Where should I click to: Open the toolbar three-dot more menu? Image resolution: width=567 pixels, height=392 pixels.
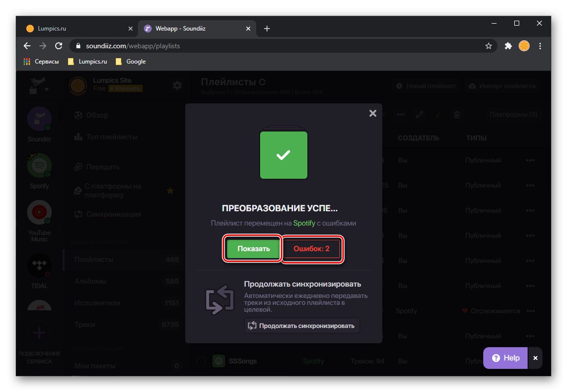pos(400,115)
